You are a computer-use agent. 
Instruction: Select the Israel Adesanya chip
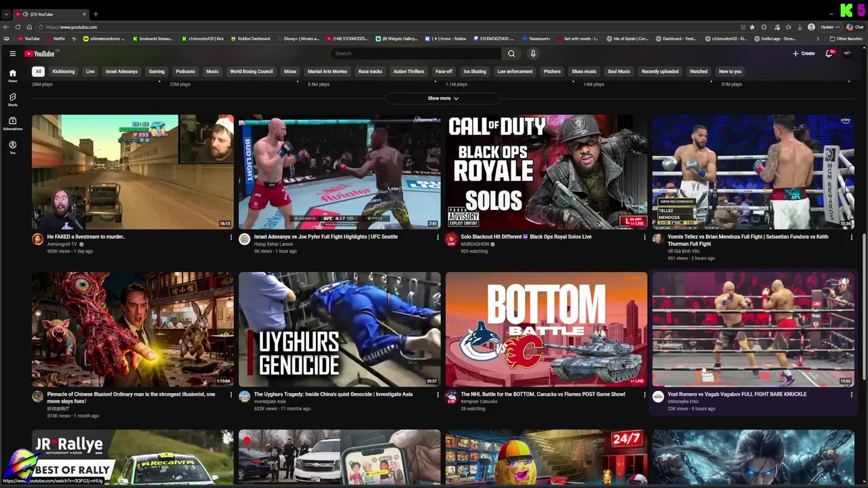pos(121,71)
